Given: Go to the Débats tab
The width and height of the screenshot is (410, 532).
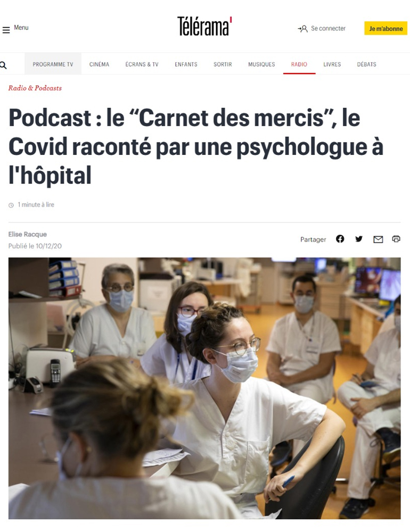Looking at the screenshot, I should click(366, 64).
